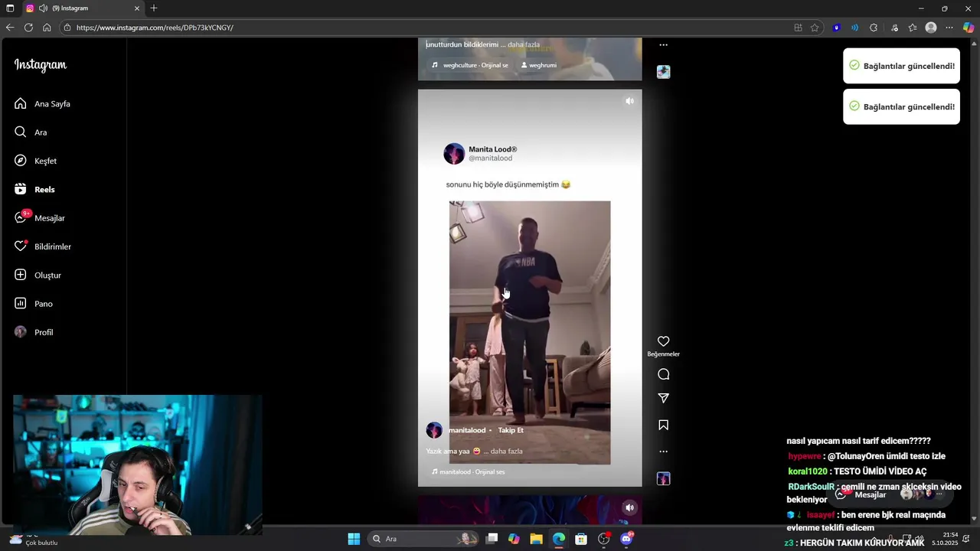Viewport: 980px width, 551px height.
Task: Toggle sound on the next reel below
Action: pos(629,507)
